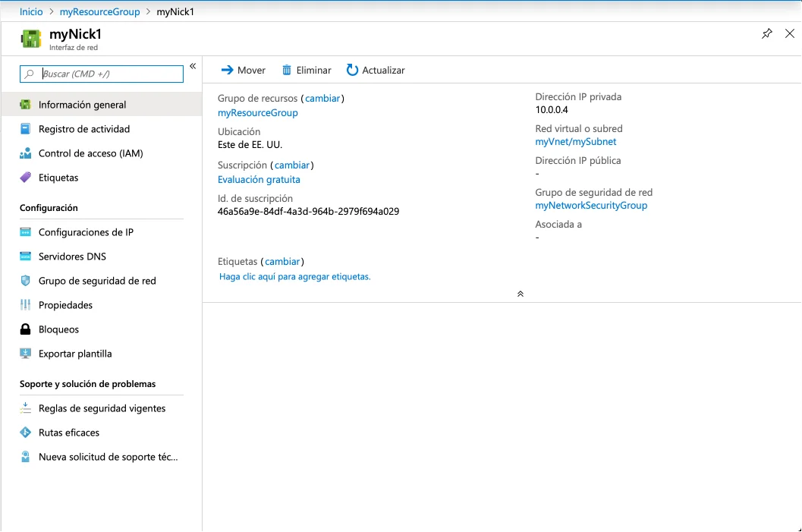
Task: Go to Inicio in the breadcrumb
Action: pos(31,12)
